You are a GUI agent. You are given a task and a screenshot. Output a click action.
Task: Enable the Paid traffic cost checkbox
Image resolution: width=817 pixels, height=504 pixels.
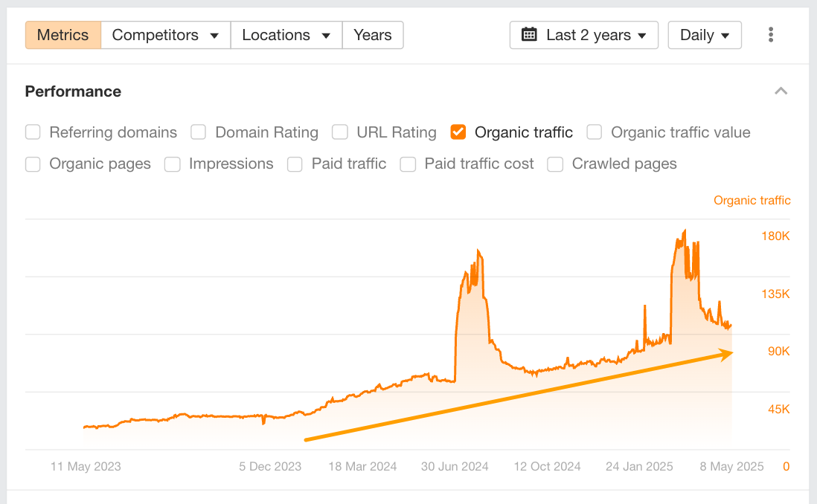coord(408,164)
